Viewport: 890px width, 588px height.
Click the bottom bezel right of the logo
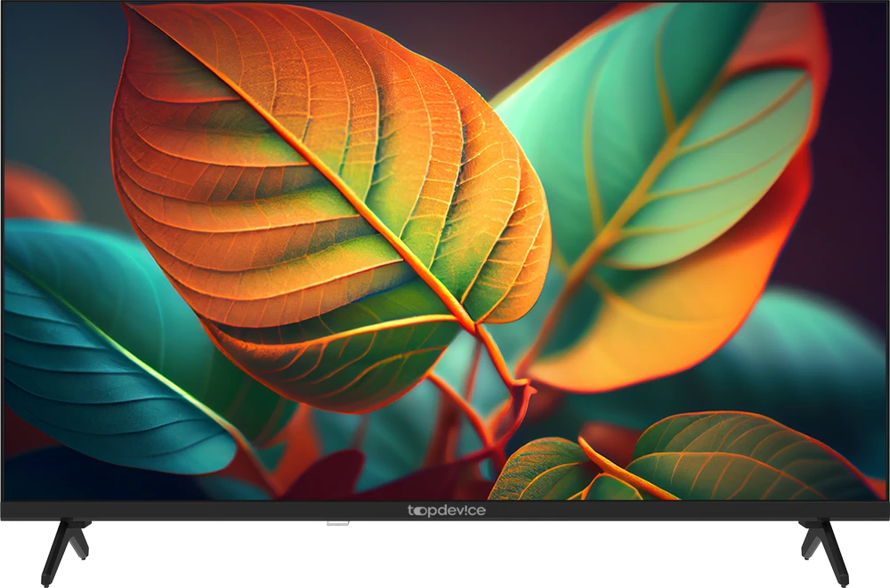(x=667, y=511)
